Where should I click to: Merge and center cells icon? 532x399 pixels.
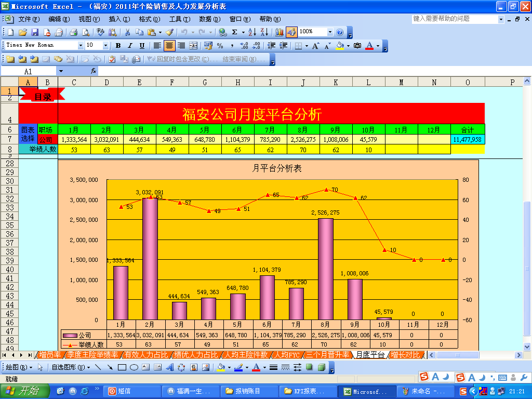[193, 46]
